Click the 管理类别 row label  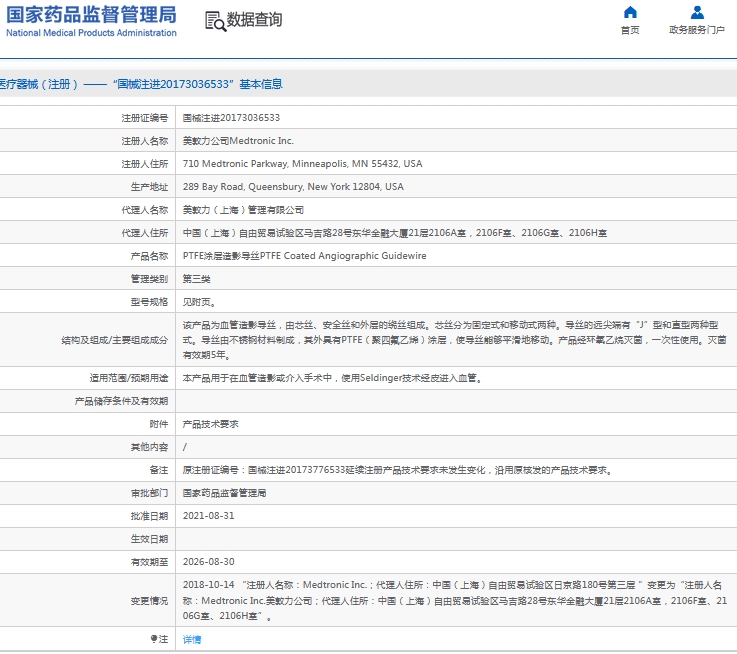(149, 279)
